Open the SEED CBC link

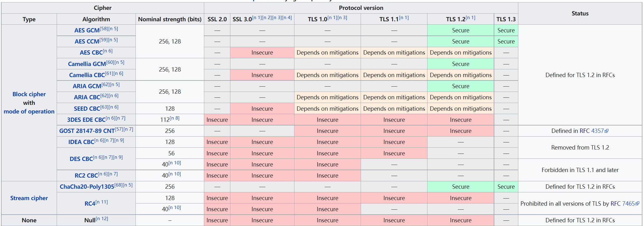click(x=87, y=109)
